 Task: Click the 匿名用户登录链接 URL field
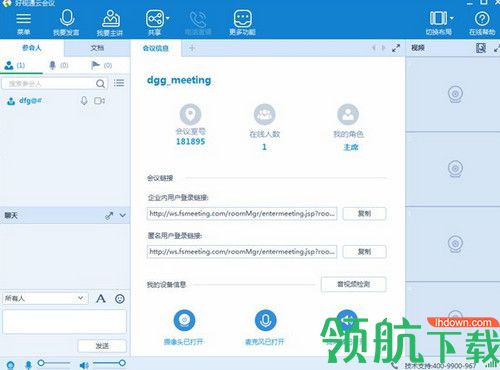(242, 252)
